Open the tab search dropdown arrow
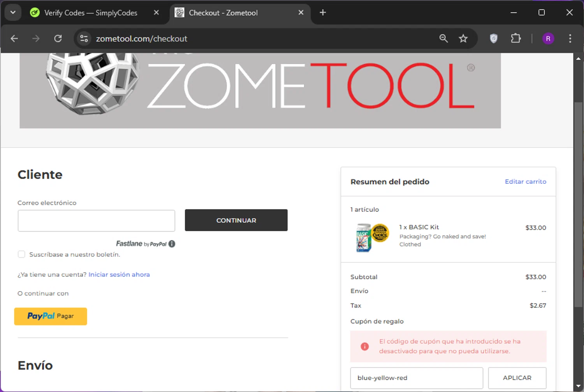 13,12
